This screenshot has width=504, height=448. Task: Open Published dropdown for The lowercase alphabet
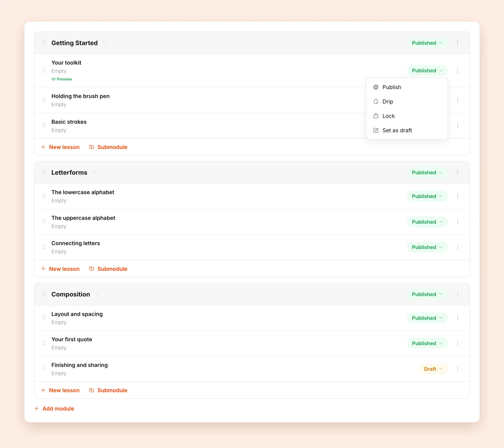coord(427,196)
